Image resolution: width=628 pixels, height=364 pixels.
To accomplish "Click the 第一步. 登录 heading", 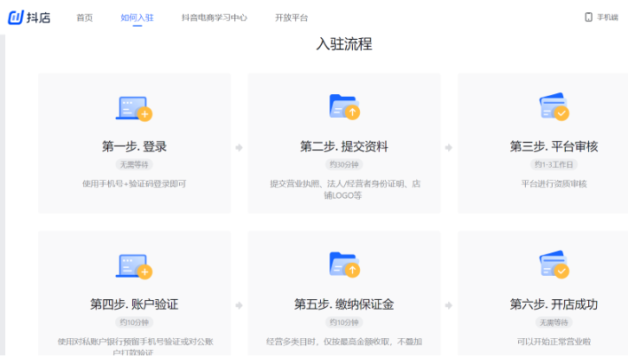I will 134,146.
